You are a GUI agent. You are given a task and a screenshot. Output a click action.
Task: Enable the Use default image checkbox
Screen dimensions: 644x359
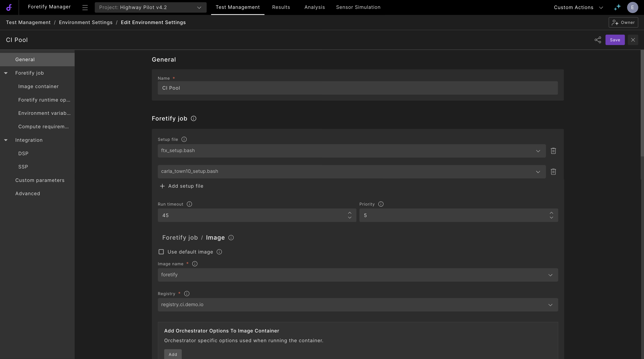[x=161, y=252]
